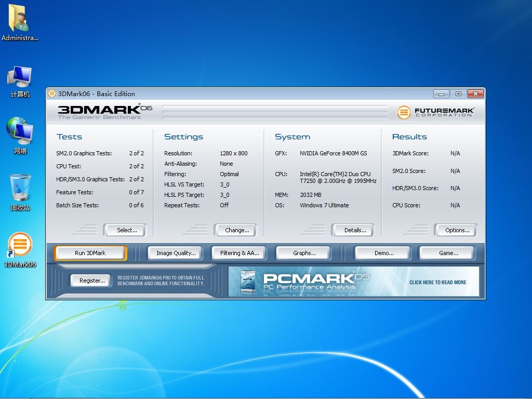Click the HDR/SM3.0 Graphics Tests label
The height and width of the screenshot is (399, 532).
(x=90, y=179)
